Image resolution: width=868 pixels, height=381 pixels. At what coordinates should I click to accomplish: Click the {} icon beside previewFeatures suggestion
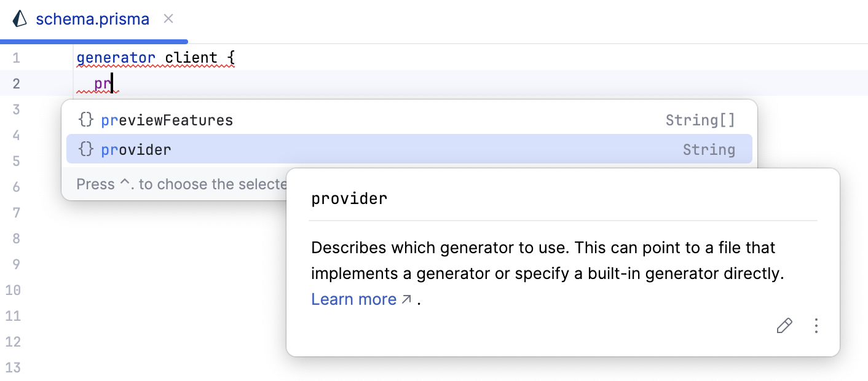tap(85, 120)
